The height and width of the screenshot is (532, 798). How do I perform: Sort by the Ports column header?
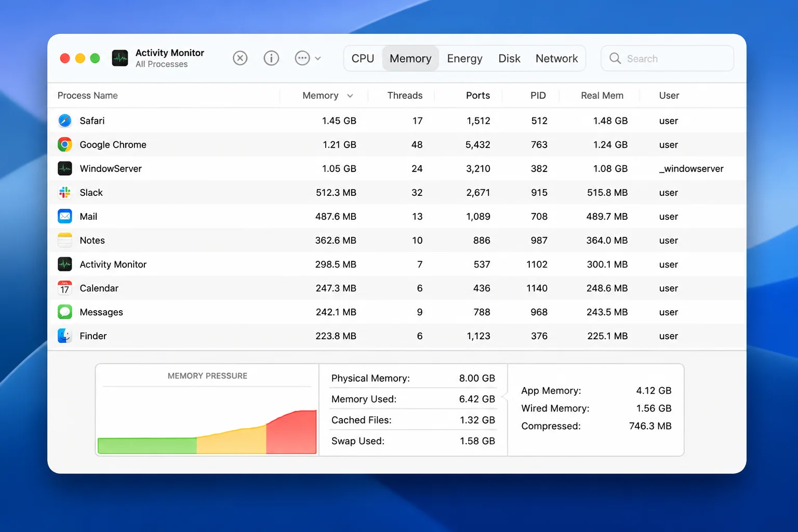(478, 96)
